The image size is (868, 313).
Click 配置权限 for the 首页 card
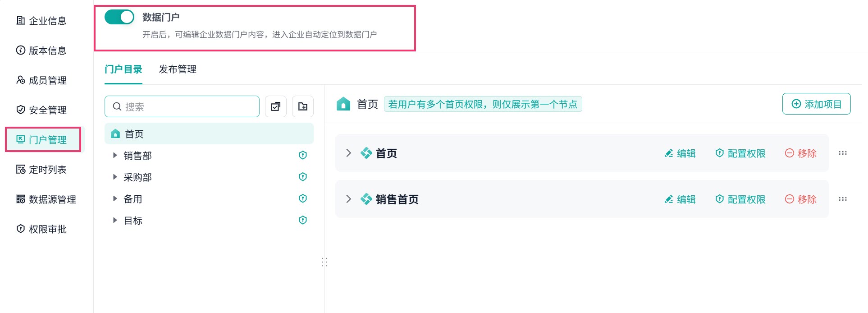point(740,153)
